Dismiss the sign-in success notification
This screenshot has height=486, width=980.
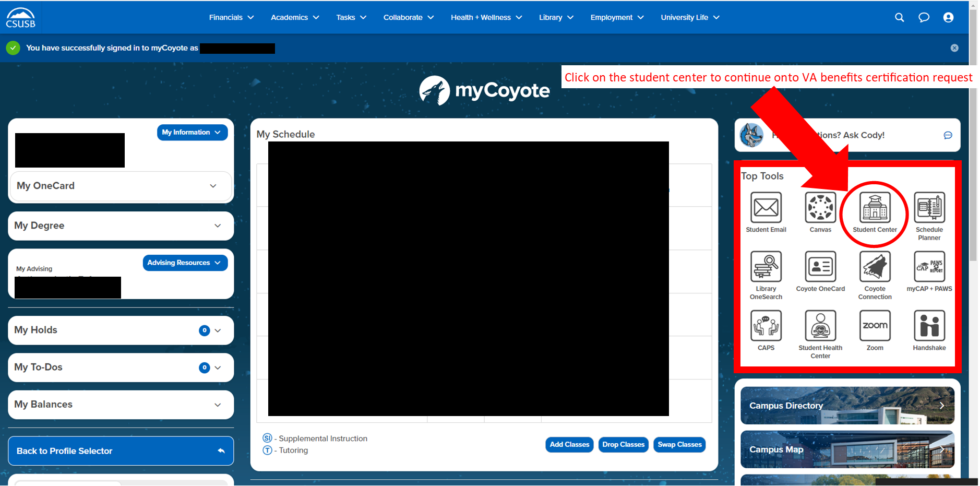pyautogui.click(x=954, y=48)
